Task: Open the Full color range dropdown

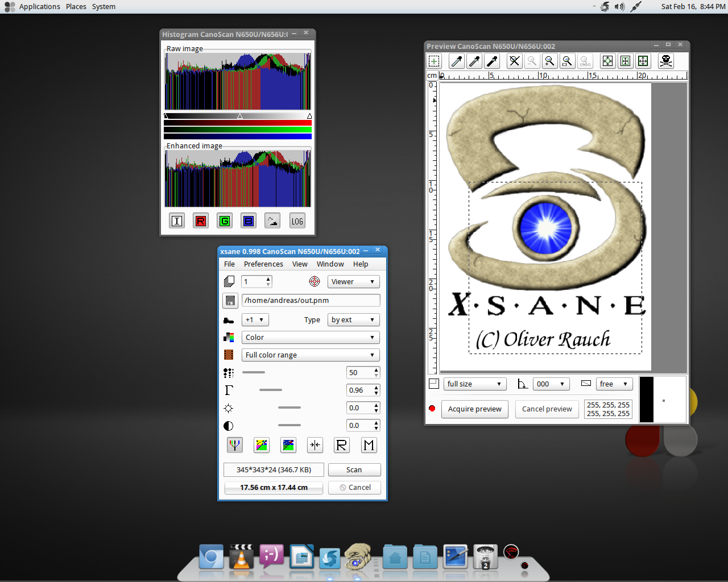Action: pyautogui.click(x=311, y=355)
